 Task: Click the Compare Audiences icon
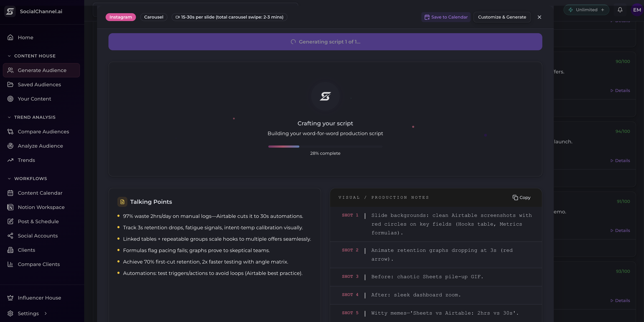10,132
